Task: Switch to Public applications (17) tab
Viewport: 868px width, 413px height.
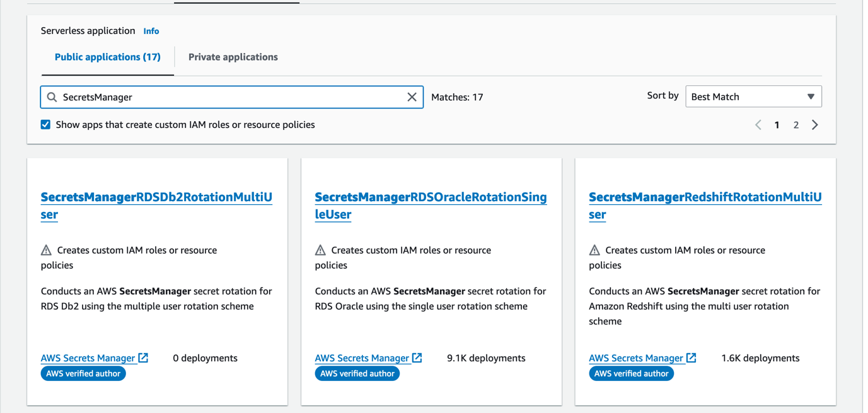Action: click(x=108, y=57)
